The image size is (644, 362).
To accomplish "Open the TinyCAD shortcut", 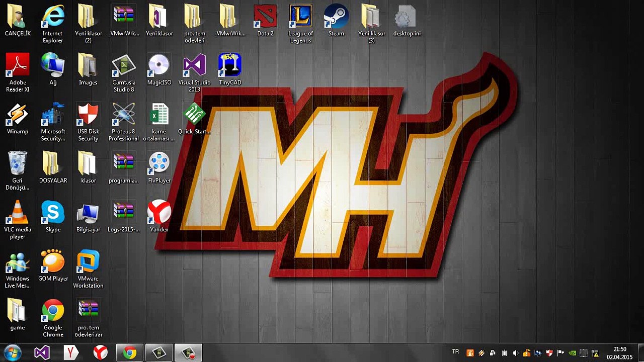I will [x=229, y=69].
